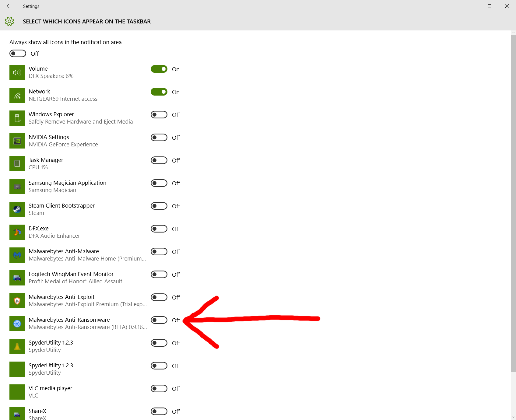
Task: Click the scrollbar up arrow
Action: click(x=513, y=33)
